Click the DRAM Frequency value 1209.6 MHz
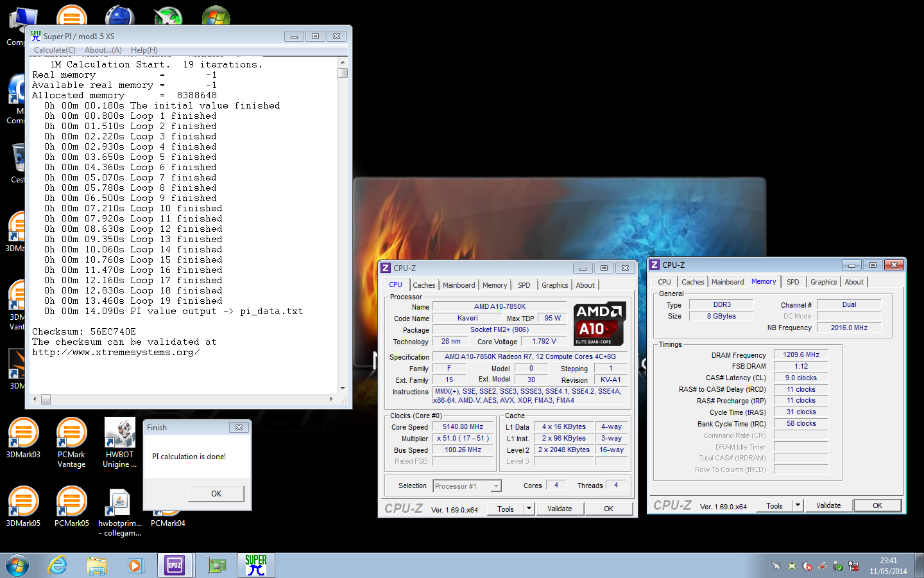 coord(801,355)
